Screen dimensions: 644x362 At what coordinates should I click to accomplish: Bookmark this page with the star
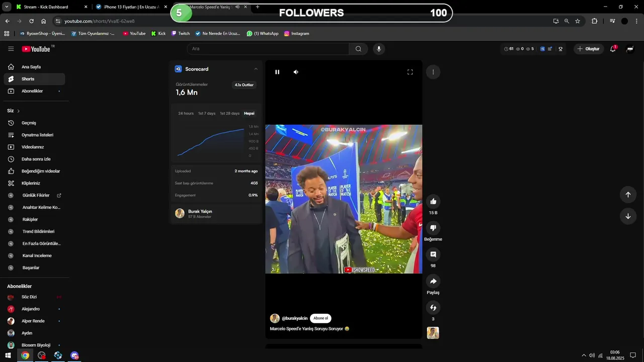(578, 21)
